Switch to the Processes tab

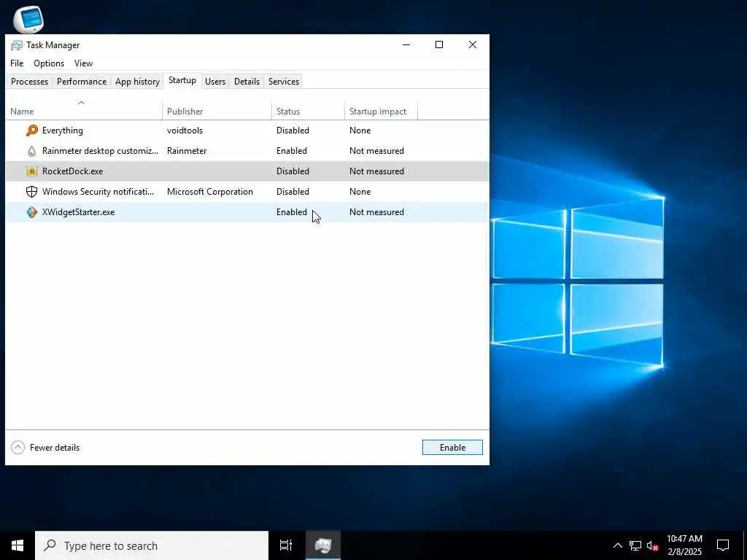coord(29,82)
